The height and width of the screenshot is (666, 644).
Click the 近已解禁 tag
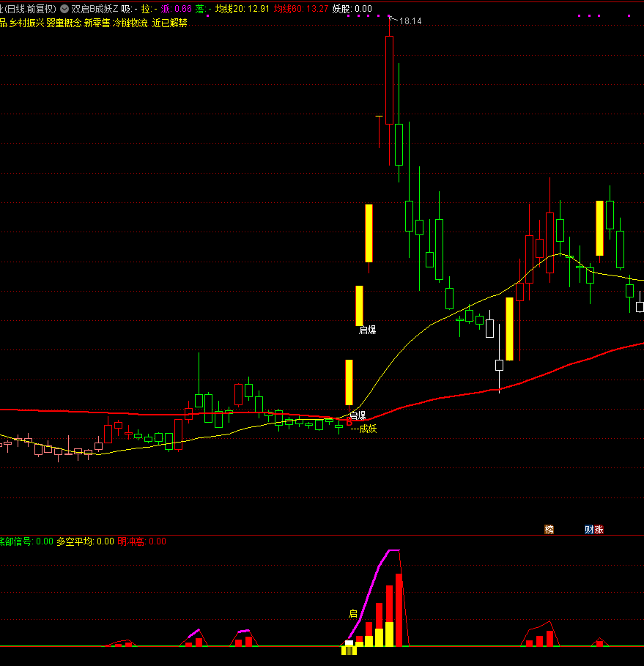click(x=169, y=23)
